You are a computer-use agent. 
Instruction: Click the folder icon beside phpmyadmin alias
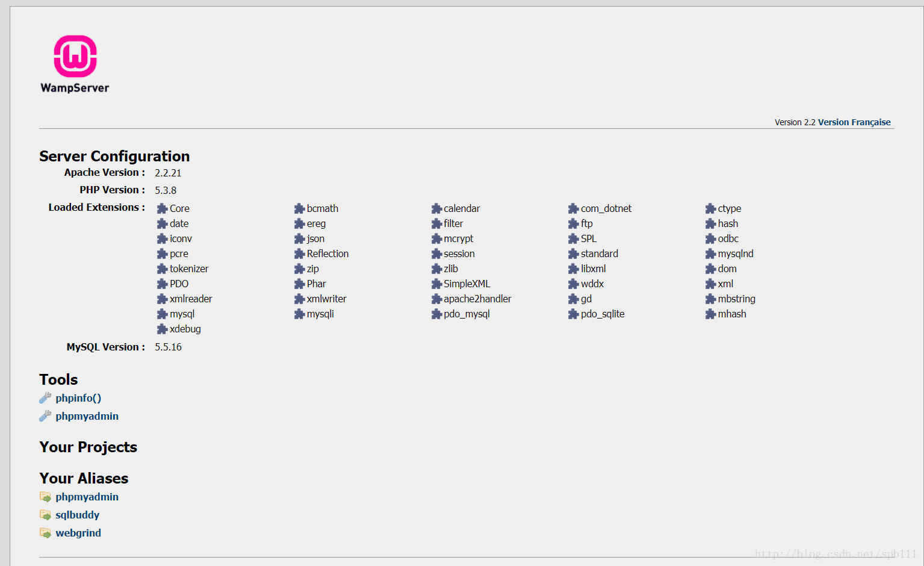click(x=45, y=497)
